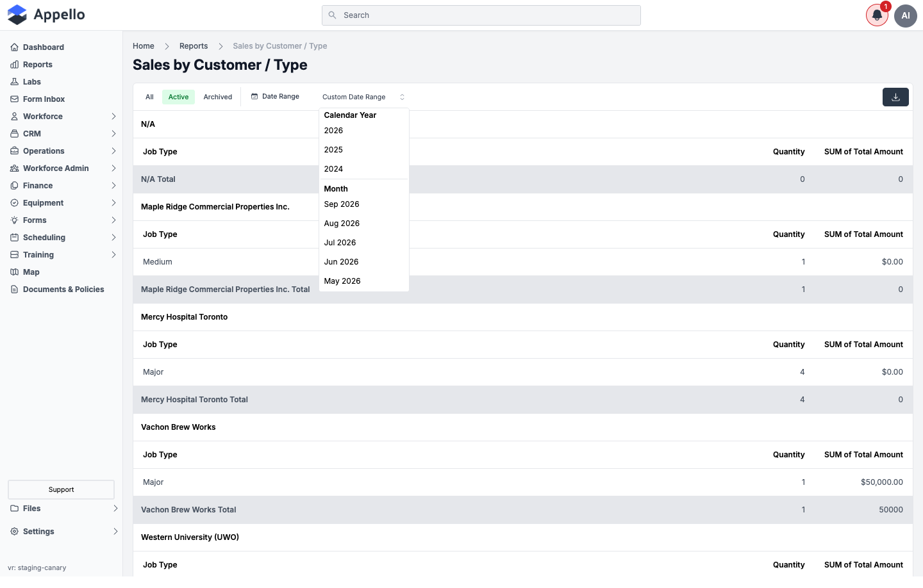Click the $50,000.00 amount cell
Viewport: 923px width, 588px height.
(882, 482)
